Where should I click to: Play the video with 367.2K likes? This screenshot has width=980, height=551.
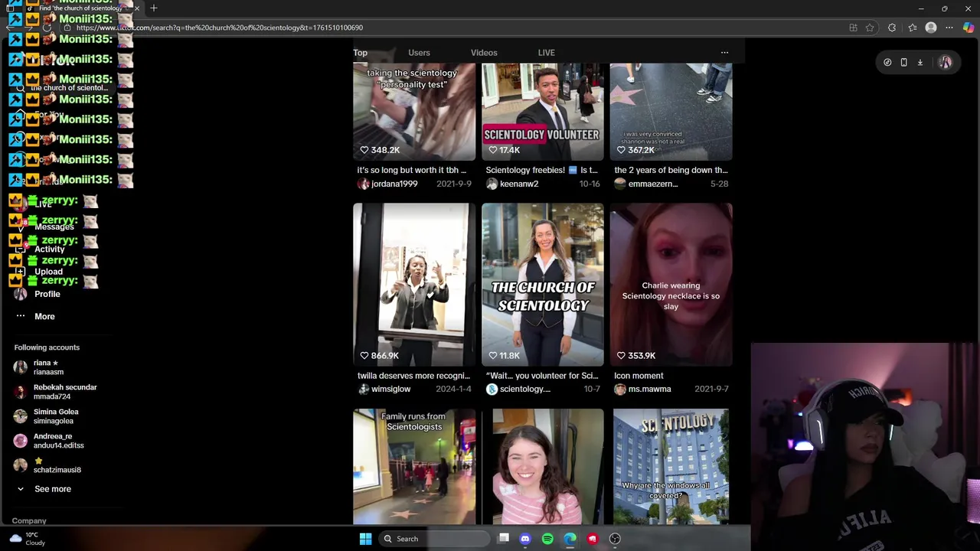tap(671, 112)
